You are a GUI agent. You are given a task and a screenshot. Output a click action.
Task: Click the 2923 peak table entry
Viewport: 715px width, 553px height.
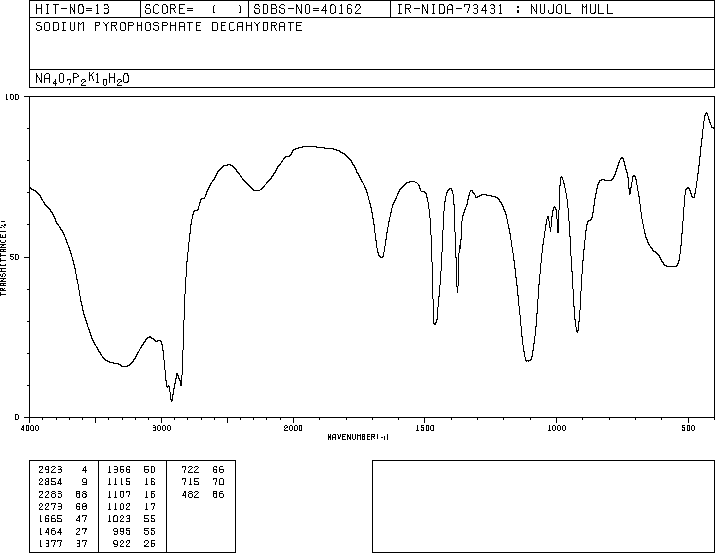(63, 470)
